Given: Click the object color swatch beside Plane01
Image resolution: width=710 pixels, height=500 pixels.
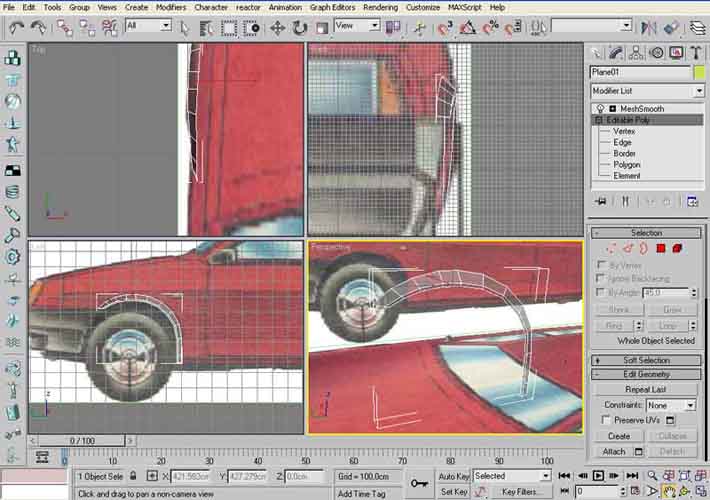Looking at the screenshot, I should tap(698, 72).
